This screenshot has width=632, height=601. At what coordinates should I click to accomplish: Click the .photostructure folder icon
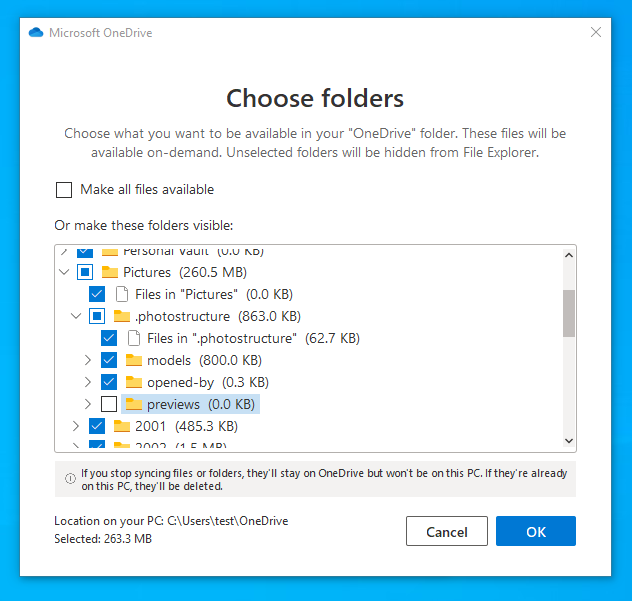click(x=122, y=316)
